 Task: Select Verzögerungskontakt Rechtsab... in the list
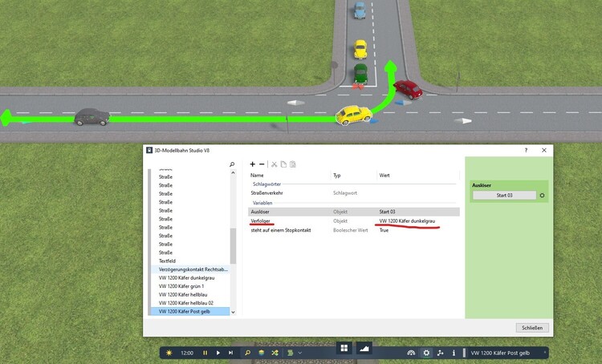(x=193, y=269)
